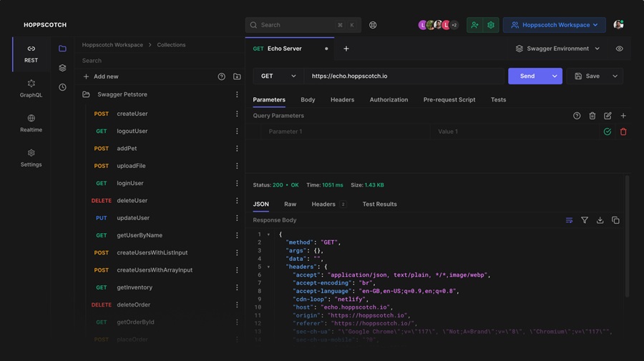
Task: Open the support lifebuoy icon
Action: tap(373, 25)
